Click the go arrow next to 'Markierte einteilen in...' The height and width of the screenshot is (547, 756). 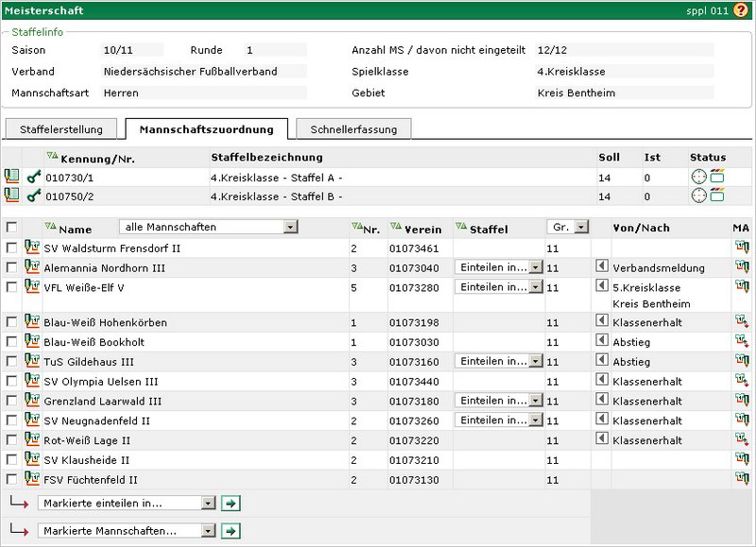pyautogui.click(x=230, y=504)
